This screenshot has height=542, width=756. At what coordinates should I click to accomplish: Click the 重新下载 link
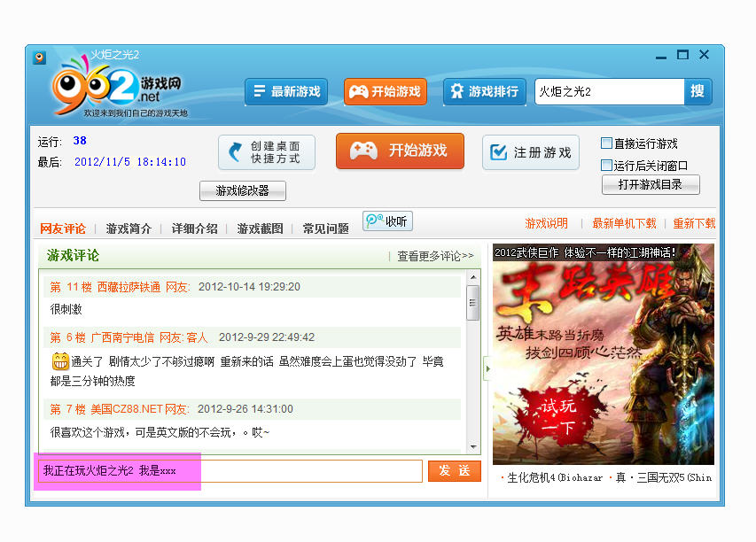pos(694,223)
